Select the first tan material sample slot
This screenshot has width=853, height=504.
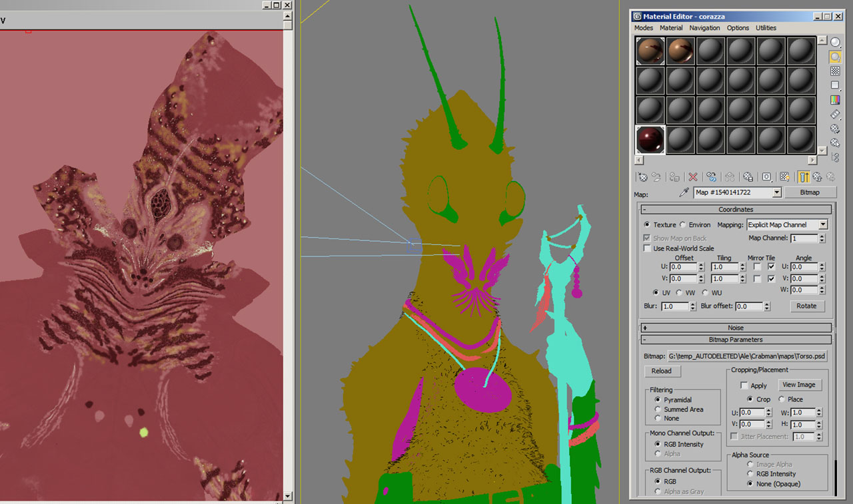(650, 51)
